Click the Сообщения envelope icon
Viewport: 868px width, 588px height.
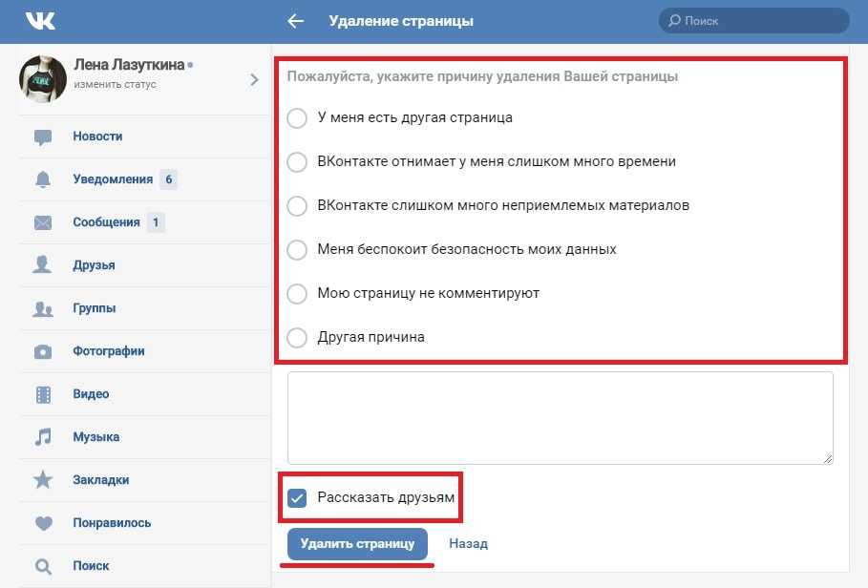click(43, 222)
